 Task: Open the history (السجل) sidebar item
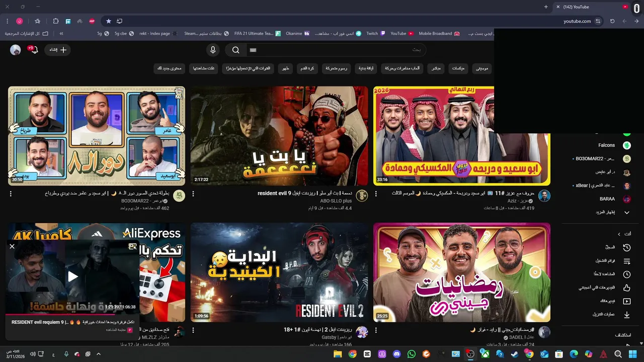coord(617,247)
